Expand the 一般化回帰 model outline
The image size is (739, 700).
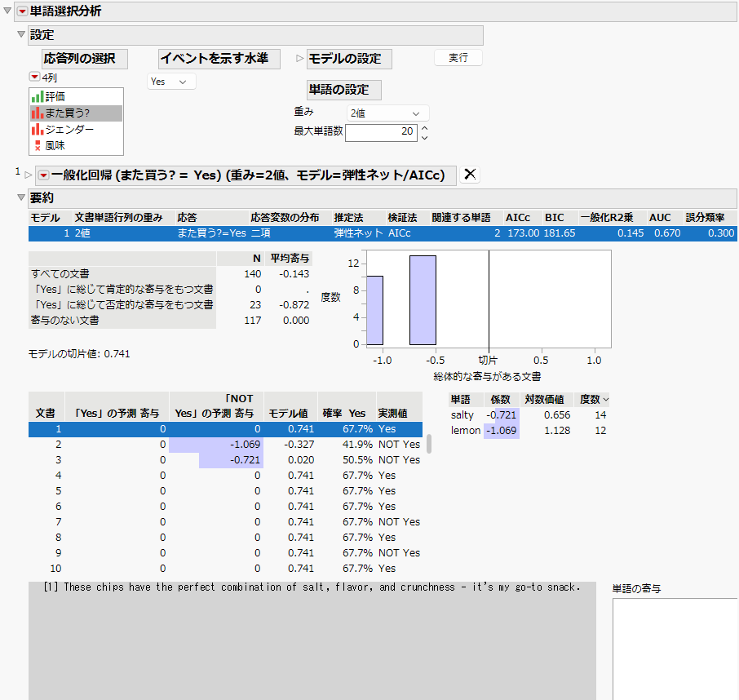point(29,175)
